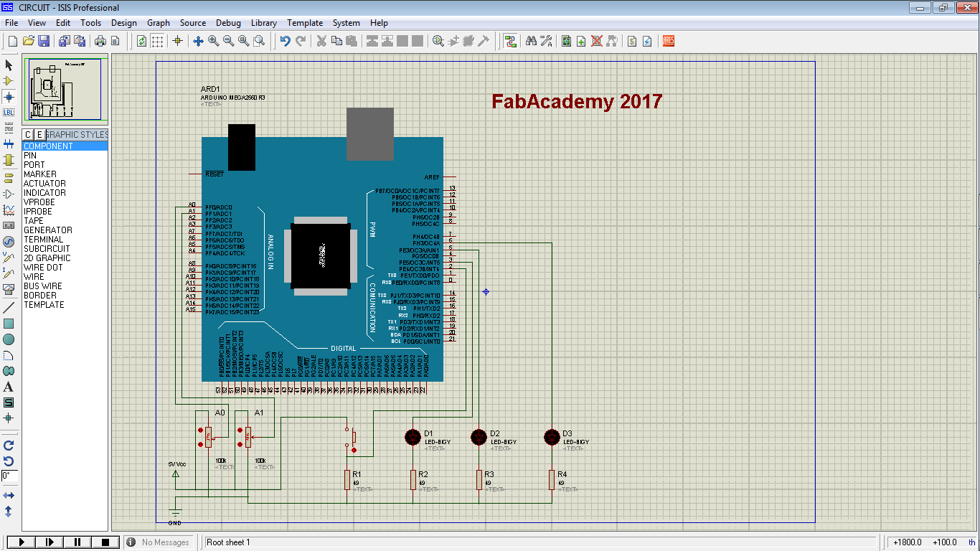Open the Design menu
Screen dimensions: 980x551
pyautogui.click(x=124, y=23)
